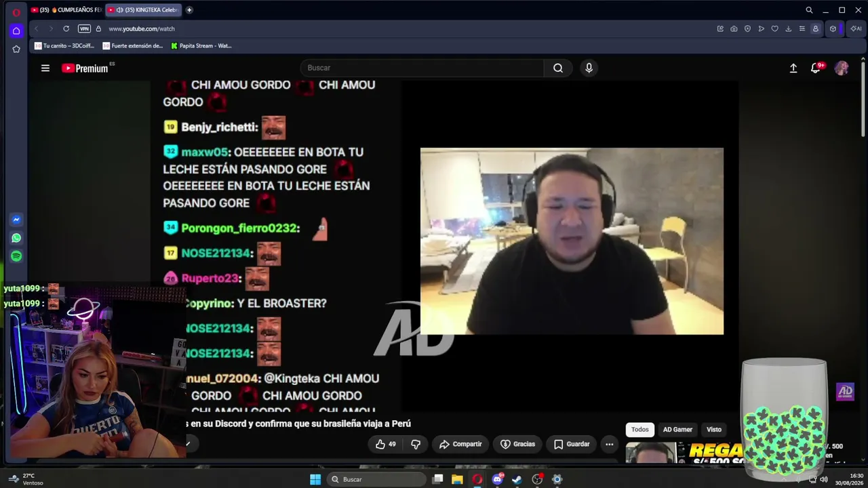Open Opera easy setup sliders

802,28
